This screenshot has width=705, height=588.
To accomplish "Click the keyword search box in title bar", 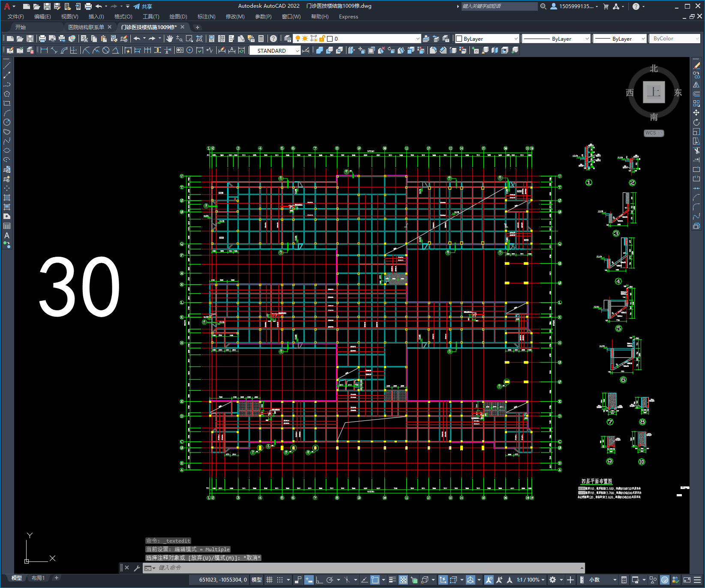I will pyautogui.click(x=499, y=6).
